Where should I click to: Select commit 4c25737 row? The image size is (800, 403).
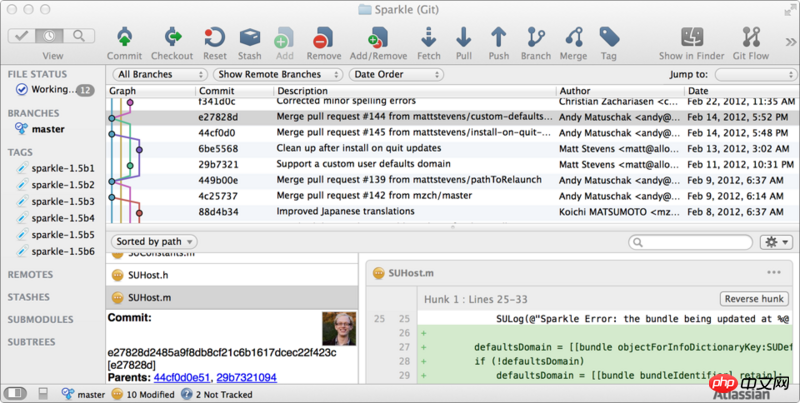coord(452,196)
